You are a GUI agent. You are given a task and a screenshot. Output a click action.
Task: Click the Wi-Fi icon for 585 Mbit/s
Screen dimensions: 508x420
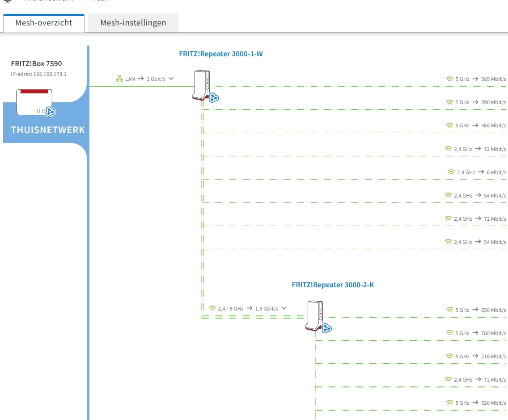pos(450,79)
